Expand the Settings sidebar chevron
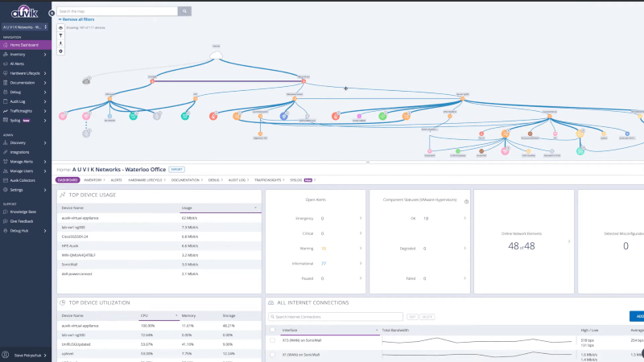Image resolution: width=644 pixels, height=362 pixels. [x=45, y=190]
